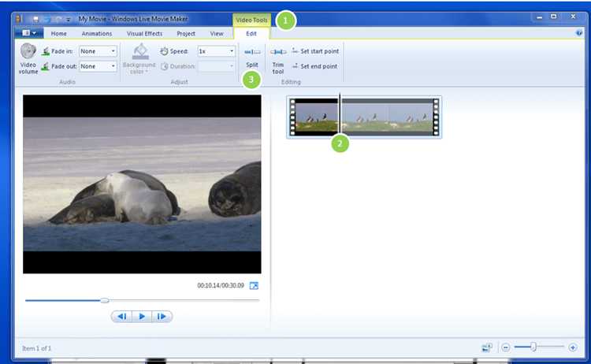Select the Edit tab under Video Tools
The width and height of the screenshot is (591, 364).
point(251,34)
